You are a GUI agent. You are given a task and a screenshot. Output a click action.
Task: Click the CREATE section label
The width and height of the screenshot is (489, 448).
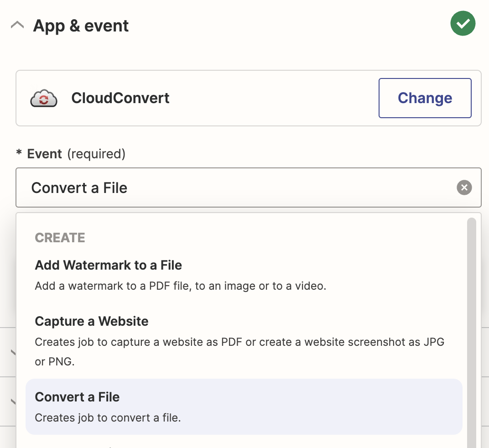pyautogui.click(x=60, y=238)
